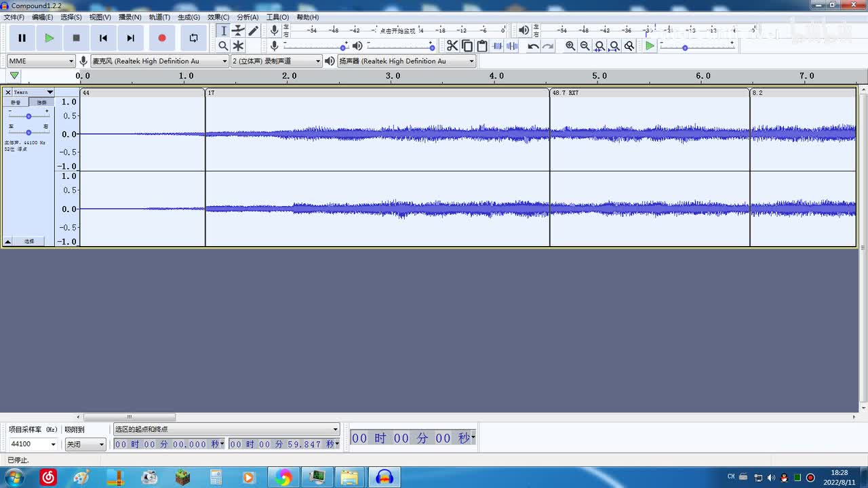Open the MME audio host dropdown
868x488 pixels.
coord(41,61)
